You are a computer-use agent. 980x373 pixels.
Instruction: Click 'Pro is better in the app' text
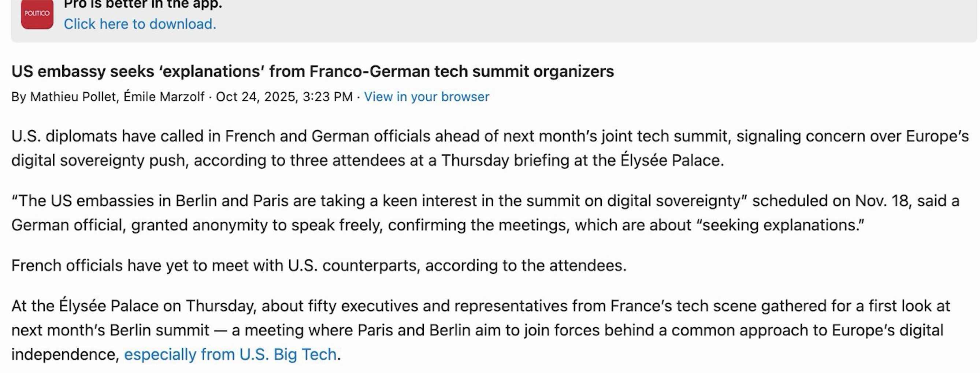(143, 4)
